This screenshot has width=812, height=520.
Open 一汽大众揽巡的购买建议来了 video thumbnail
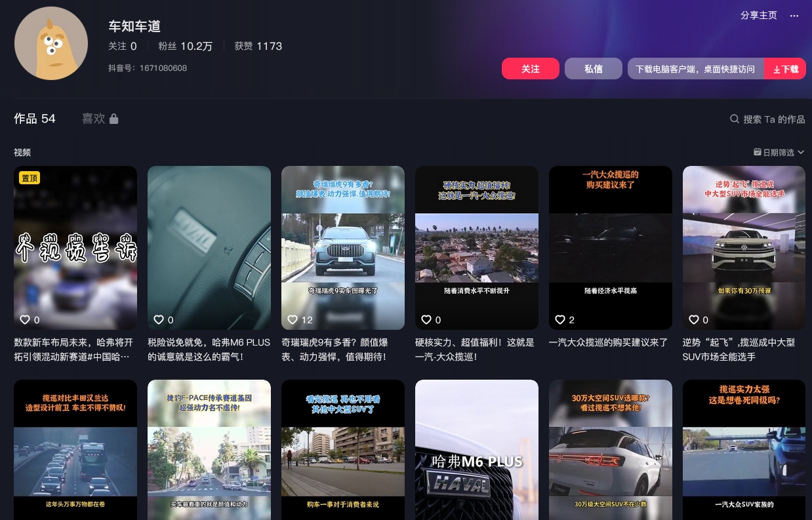pos(611,247)
